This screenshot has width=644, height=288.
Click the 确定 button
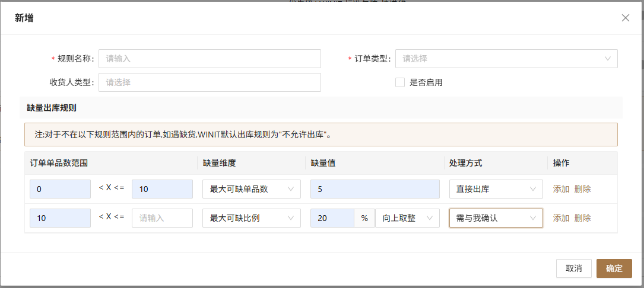pyautogui.click(x=614, y=268)
